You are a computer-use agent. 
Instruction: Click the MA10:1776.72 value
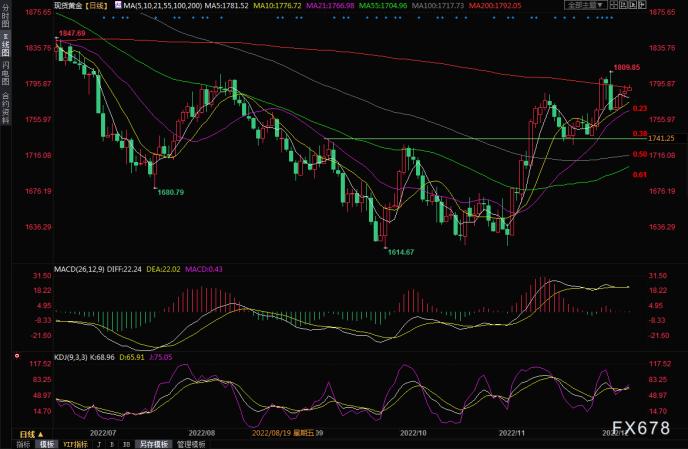coord(277,6)
